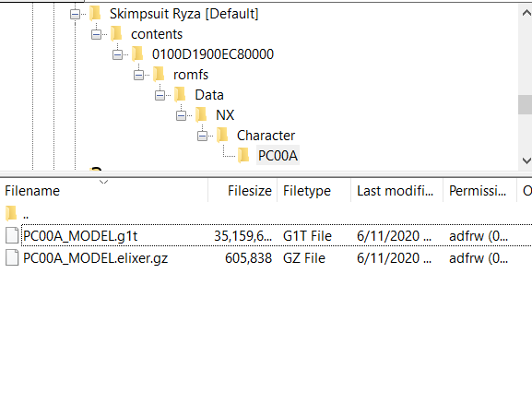This screenshot has width=532, height=404.
Task: Select the file name PC00A_MODEL.elixer.gz
Action: [x=95, y=258]
